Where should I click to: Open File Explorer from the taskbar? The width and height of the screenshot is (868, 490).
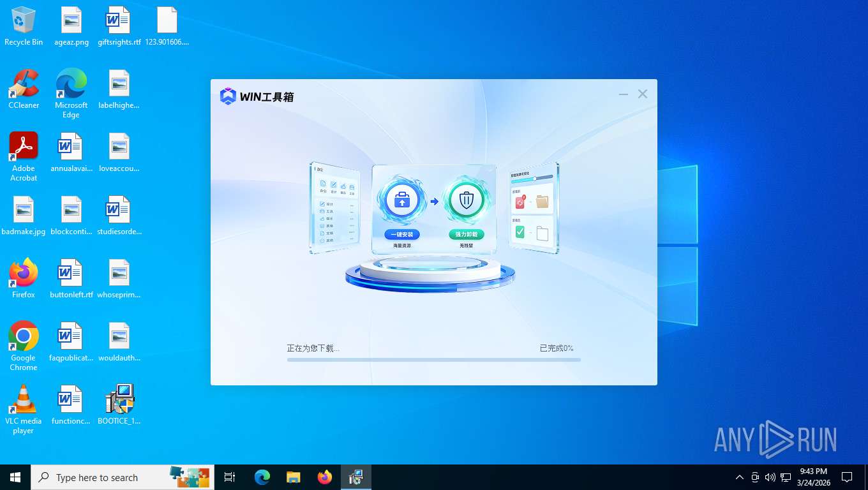pyautogui.click(x=294, y=477)
